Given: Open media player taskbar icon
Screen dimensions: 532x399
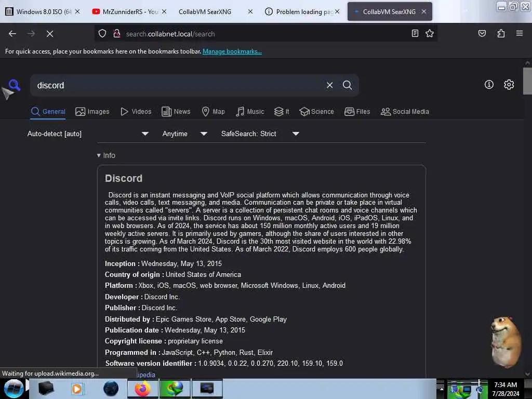Looking at the screenshot, I should 77,389.
